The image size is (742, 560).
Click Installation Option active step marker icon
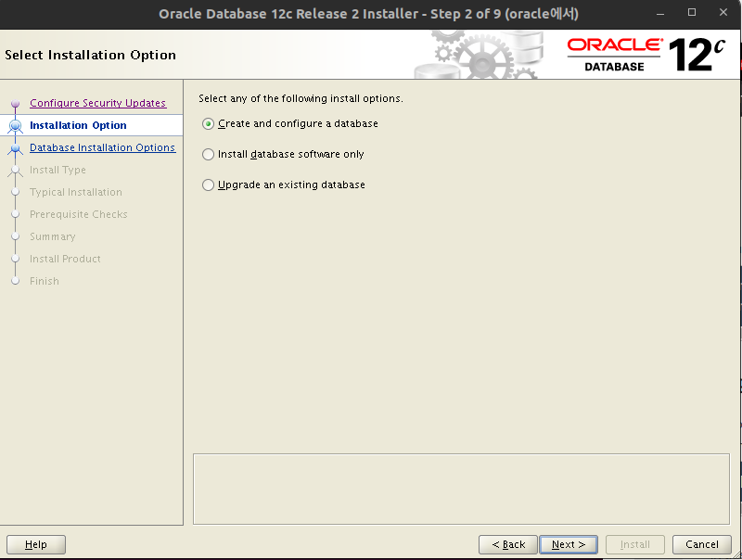point(15,126)
